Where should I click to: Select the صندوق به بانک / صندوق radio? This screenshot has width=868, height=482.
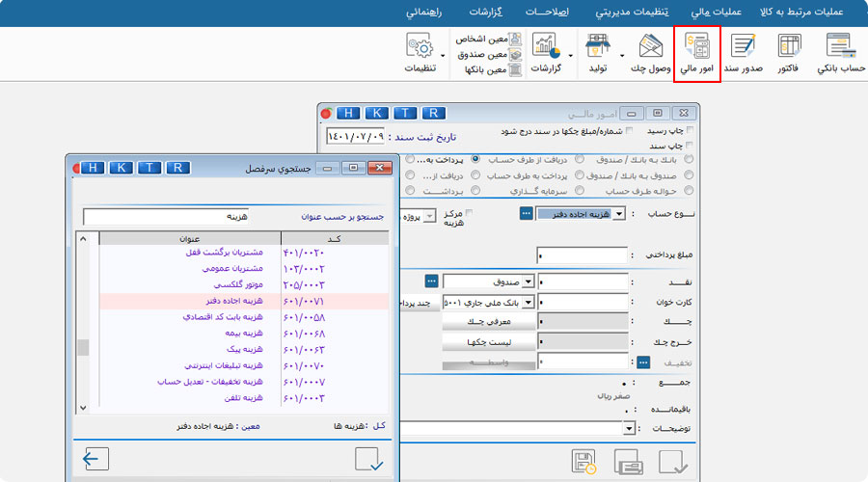(x=689, y=174)
